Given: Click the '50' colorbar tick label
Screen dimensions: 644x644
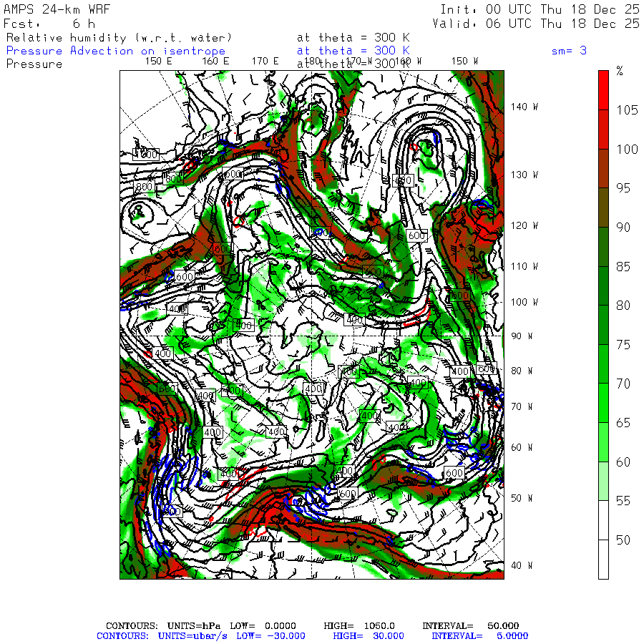Looking at the screenshot, I should coord(623,540).
